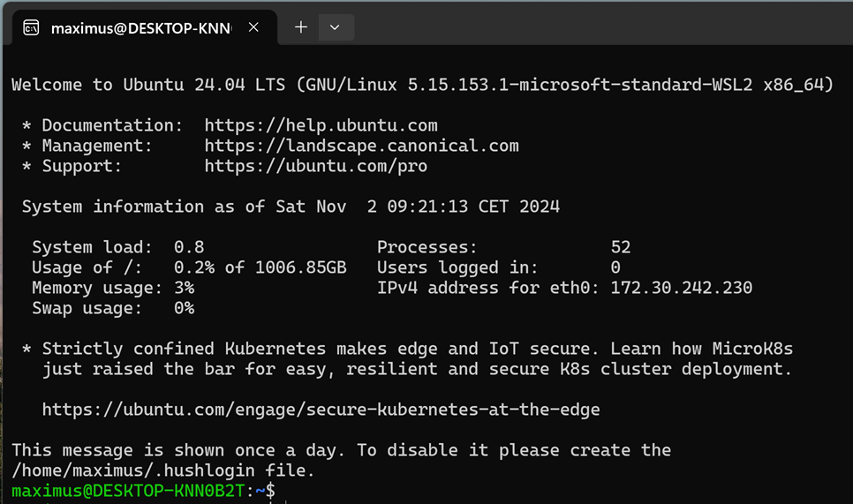
Task: Click the command prompt cursor after the $
Action: pyautogui.click(x=283, y=491)
